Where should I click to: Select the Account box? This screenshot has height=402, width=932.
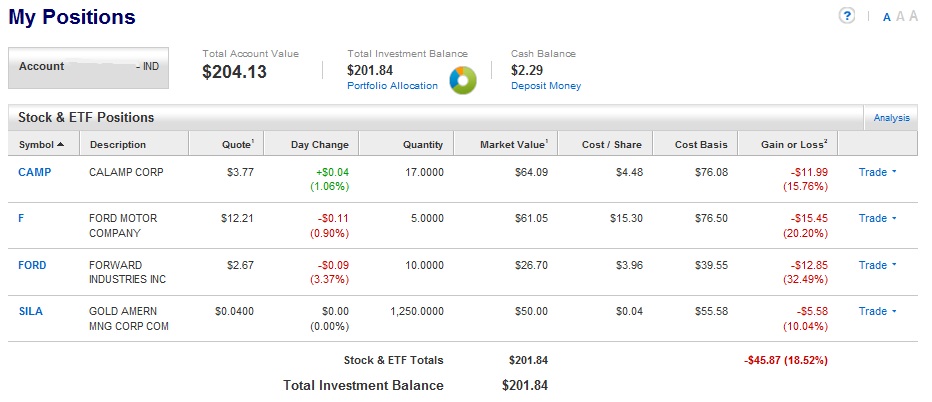coord(90,67)
